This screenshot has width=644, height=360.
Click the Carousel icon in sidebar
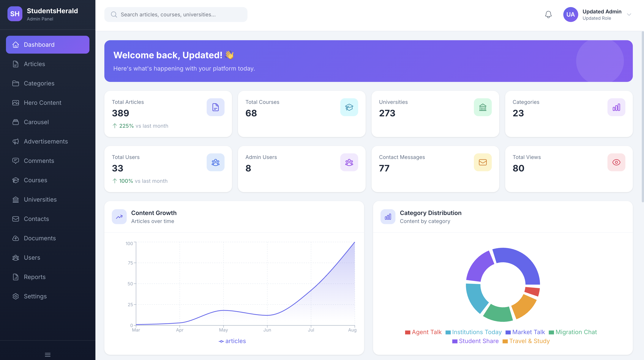pyautogui.click(x=16, y=122)
